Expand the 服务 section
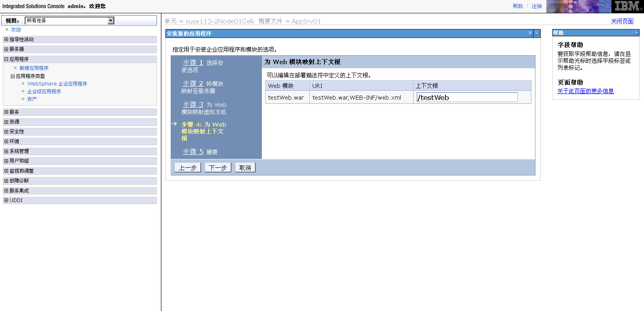The height and width of the screenshot is (311, 644). (6, 112)
